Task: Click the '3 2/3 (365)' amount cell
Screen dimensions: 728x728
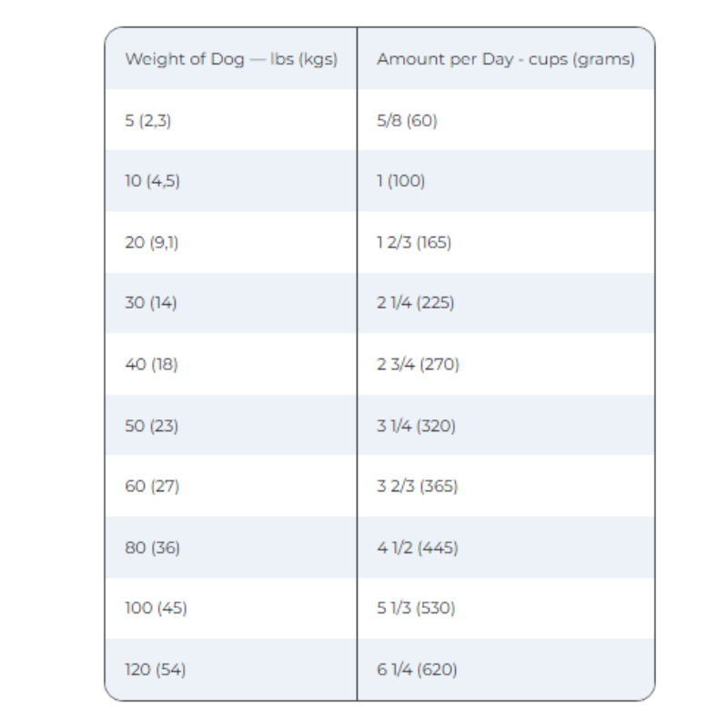Action: [x=418, y=486]
